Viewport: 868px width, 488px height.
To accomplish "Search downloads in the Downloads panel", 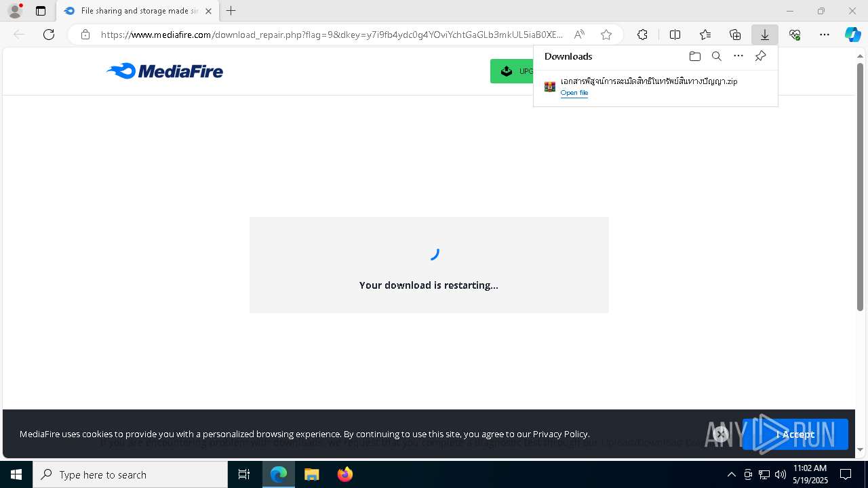I will 717,56.
